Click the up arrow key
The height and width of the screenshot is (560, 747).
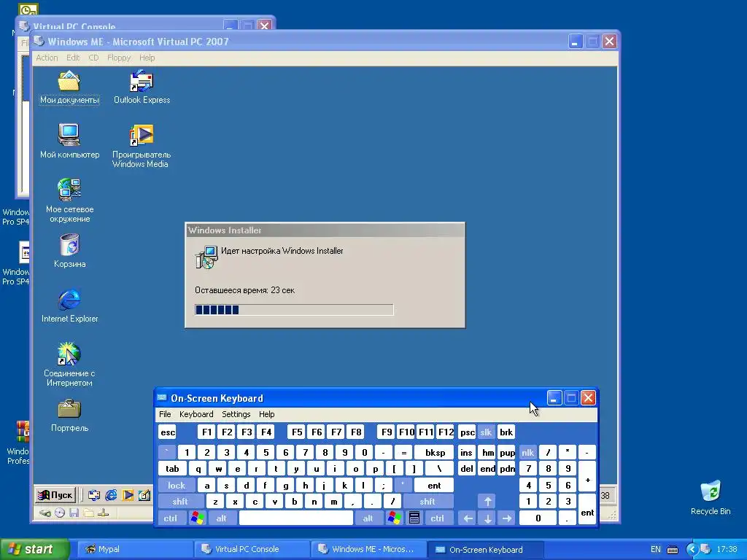pyautogui.click(x=487, y=502)
